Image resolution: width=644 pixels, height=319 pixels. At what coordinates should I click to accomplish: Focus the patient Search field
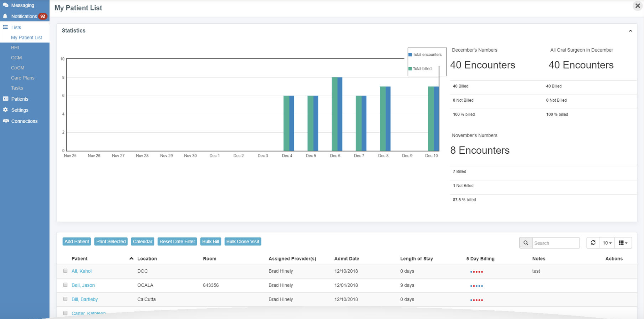[x=555, y=243]
